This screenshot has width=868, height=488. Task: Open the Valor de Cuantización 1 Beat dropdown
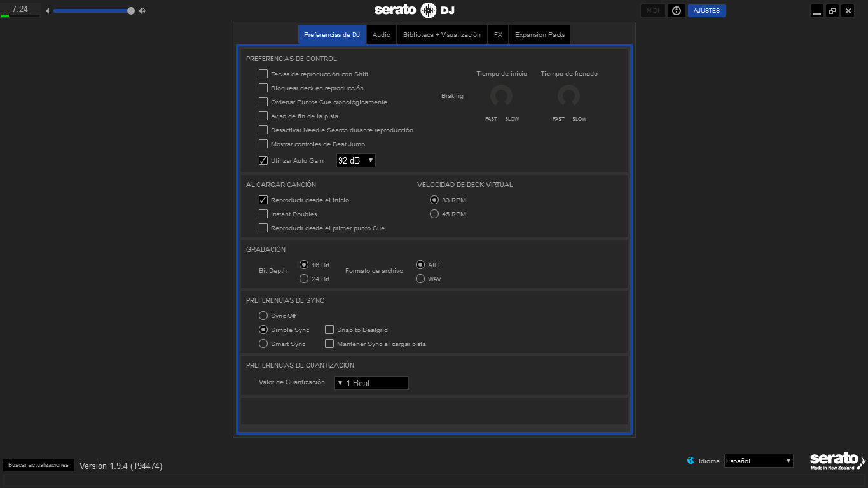[371, 383]
